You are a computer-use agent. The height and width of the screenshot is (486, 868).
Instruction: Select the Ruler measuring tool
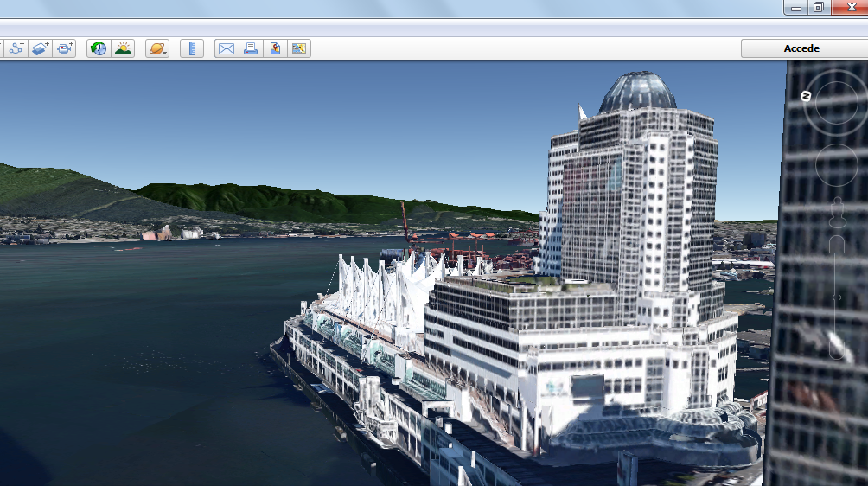click(x=192, y=48)
